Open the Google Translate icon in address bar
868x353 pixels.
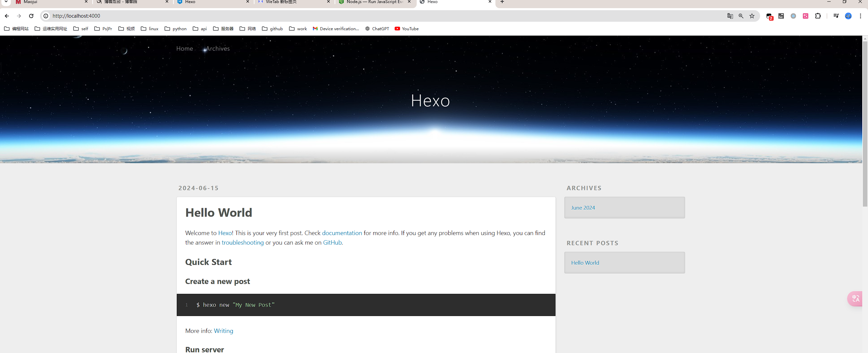[x=730, y=16]
